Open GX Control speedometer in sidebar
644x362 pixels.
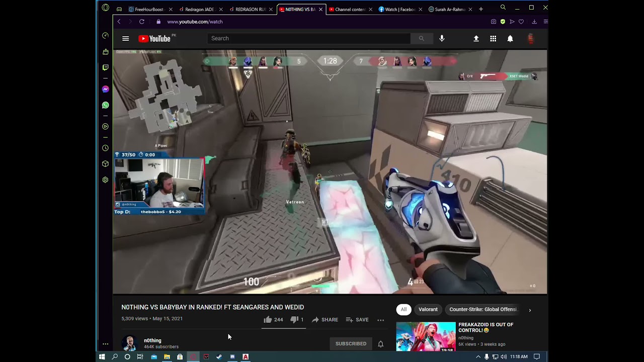pos(105,36)
